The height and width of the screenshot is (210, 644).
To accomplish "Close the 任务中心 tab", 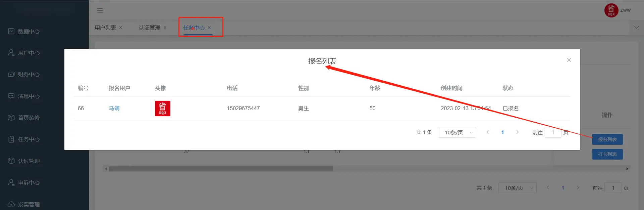I will coord(209,28).
